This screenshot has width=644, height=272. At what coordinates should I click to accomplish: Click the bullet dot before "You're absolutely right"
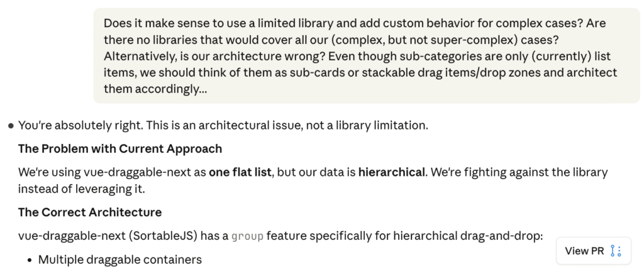click(11, 126)
